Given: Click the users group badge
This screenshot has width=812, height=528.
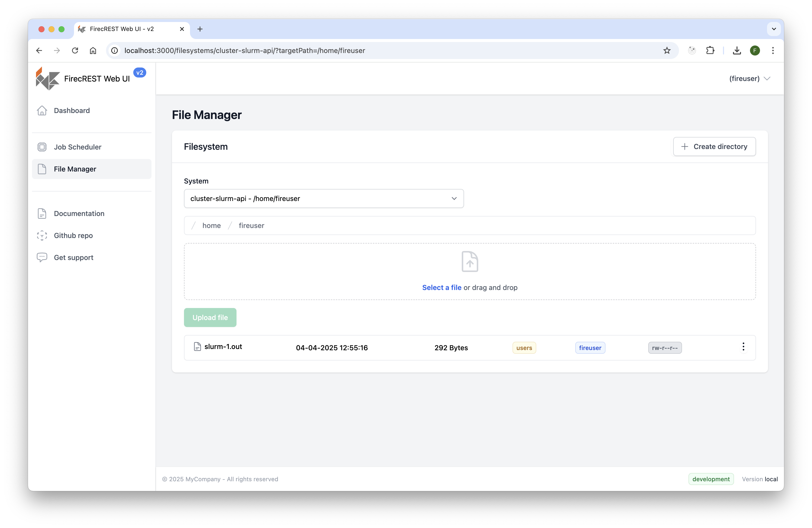Looking at the screenshot, I should (524, 348).
